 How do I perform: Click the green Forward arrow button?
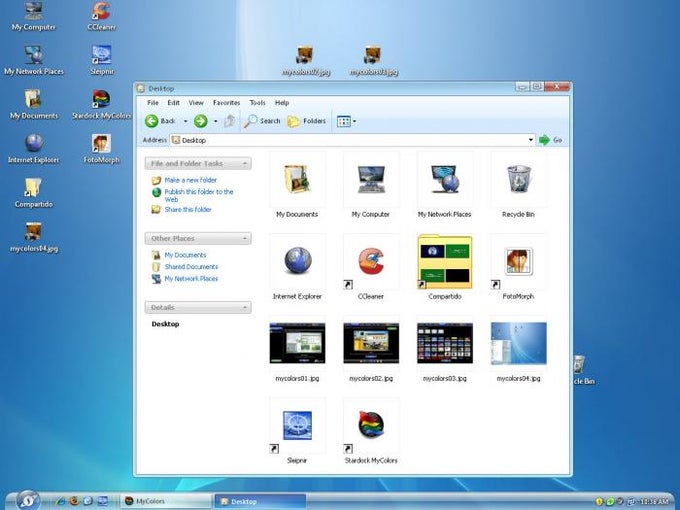200,121
